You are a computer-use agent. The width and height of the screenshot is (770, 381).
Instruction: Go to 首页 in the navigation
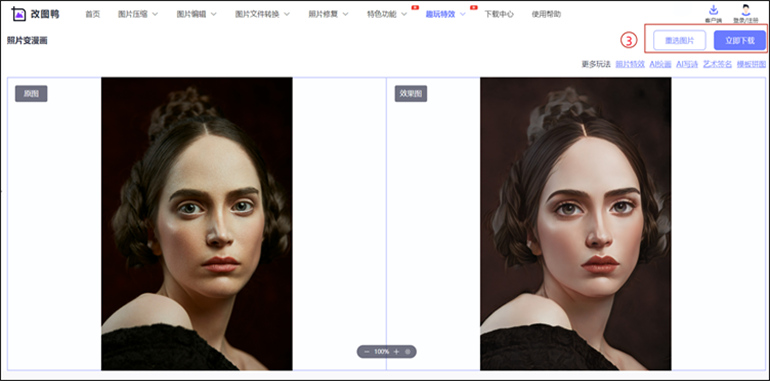(x=92, y=14)
